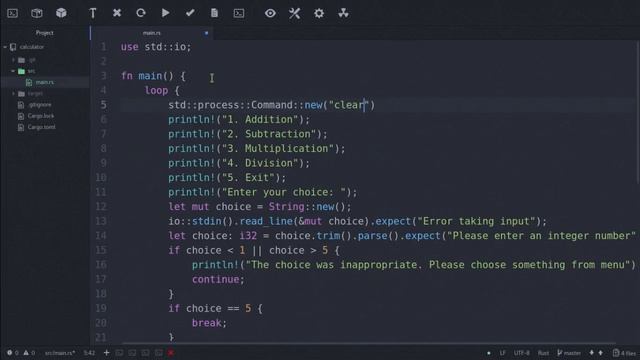Viewport: 640px width, 360px height.
Task: Click the git pull down-arrow icon
Action: point(591,353)
